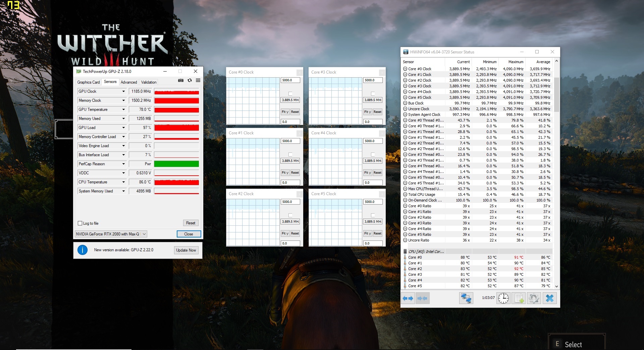The image size is (644, 350).
Task: Toggle the checkbox in Core #4 Clock graph
Action: pyautogui.click(x=373, y=155)
